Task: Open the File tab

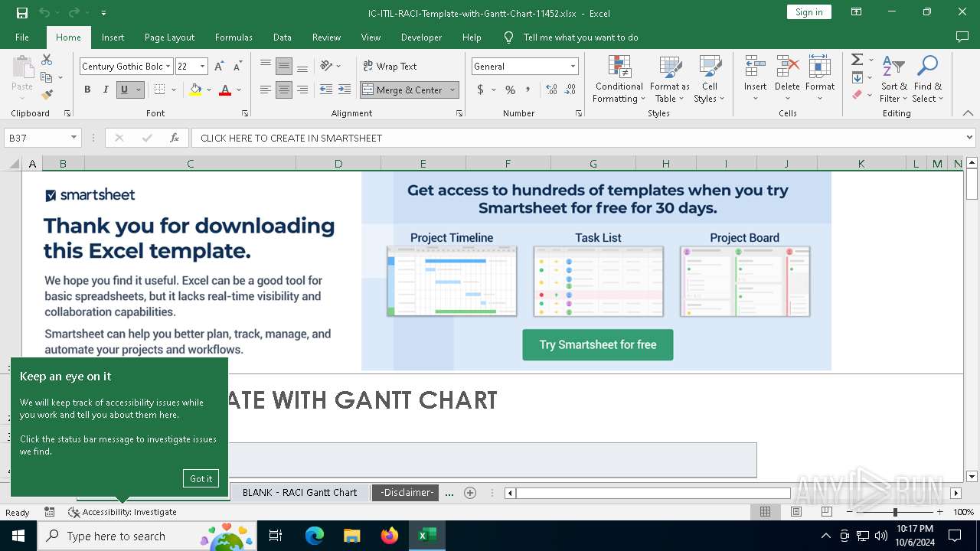Action: point(22,37)
